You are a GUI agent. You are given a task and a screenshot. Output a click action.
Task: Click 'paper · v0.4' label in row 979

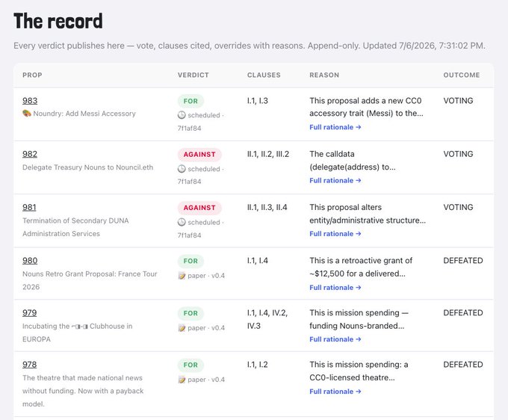coord(206,328)
